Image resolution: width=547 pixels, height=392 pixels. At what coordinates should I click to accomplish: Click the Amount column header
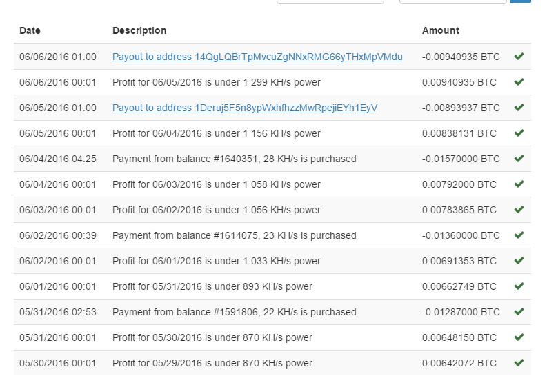pos(440,30)
